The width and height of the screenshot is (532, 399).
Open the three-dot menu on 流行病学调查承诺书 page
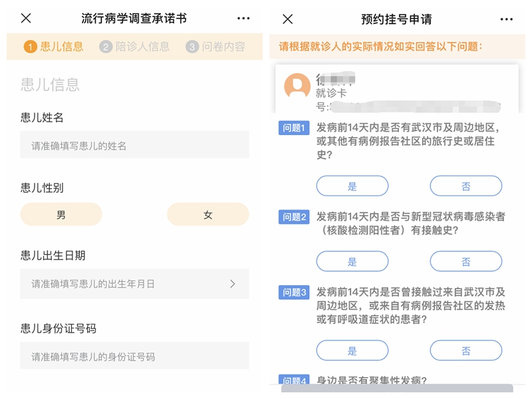tap(243, 19)
